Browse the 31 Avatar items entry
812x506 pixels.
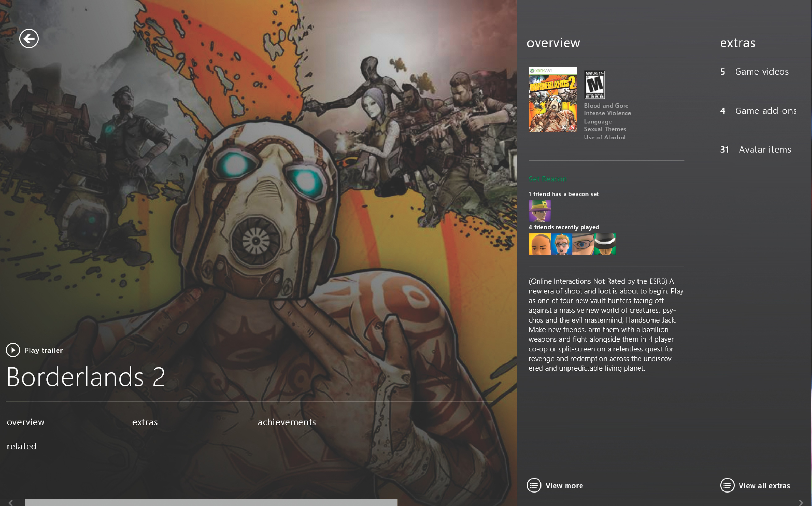click(755, 149)
